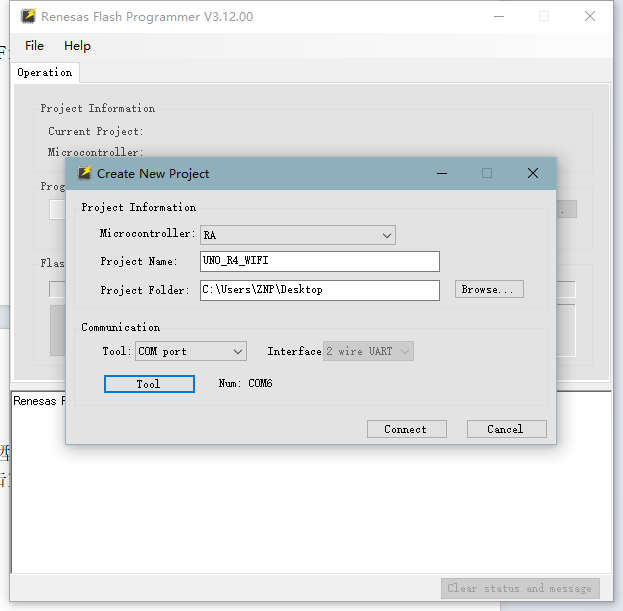623x611 pixels.
Task: Click the Connect button
Action: 406,429
